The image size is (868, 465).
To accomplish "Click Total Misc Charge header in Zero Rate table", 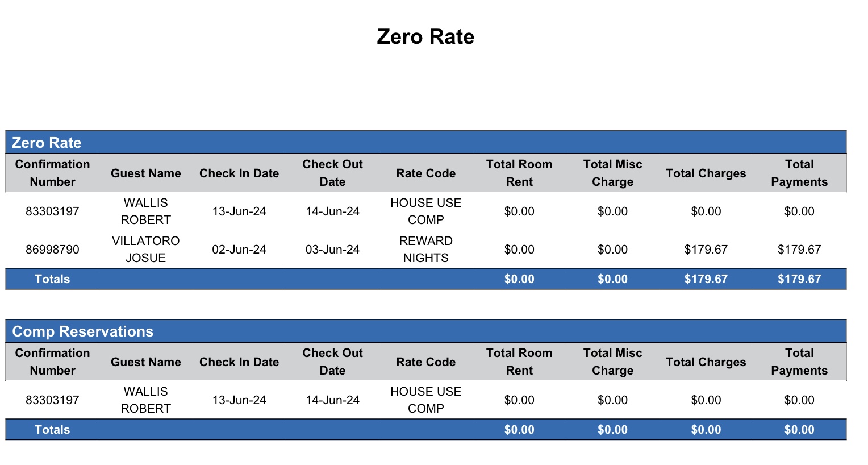I will (x=612, y=173).
